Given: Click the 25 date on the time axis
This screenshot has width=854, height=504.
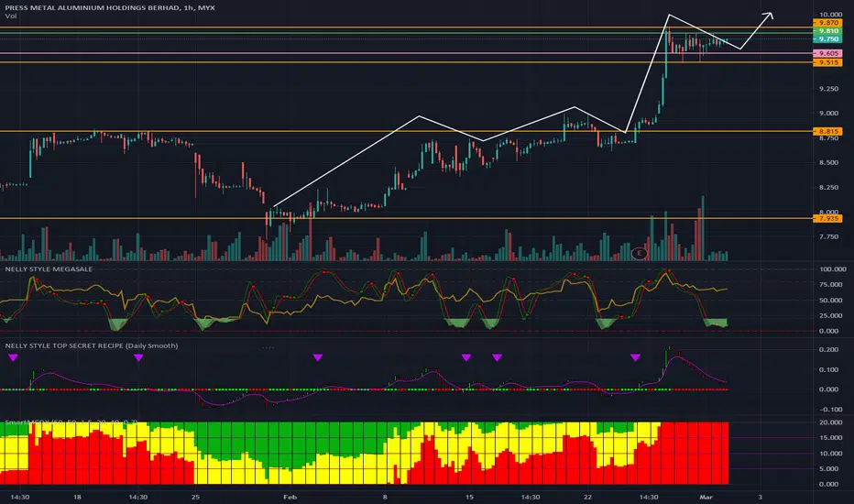Looking at the screenshot, I should pyautogui.click(x=195, y=498).
